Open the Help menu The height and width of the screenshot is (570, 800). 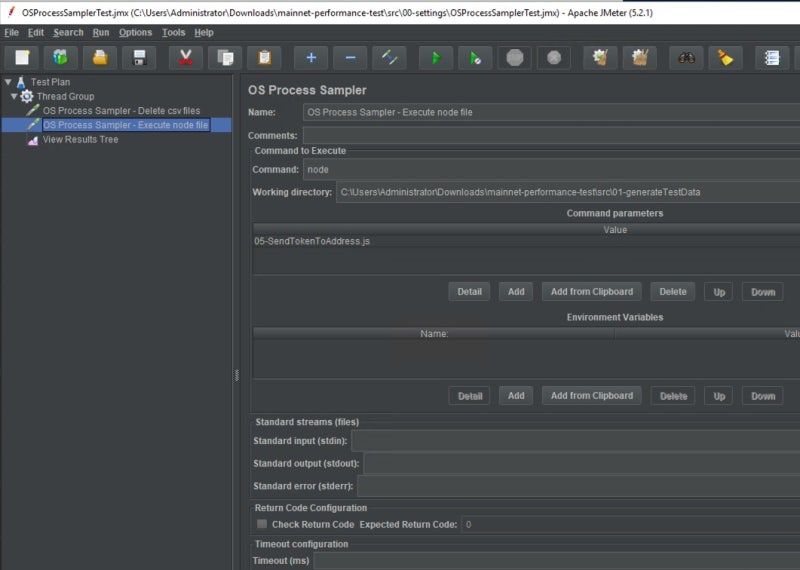[x=204, y=32]
